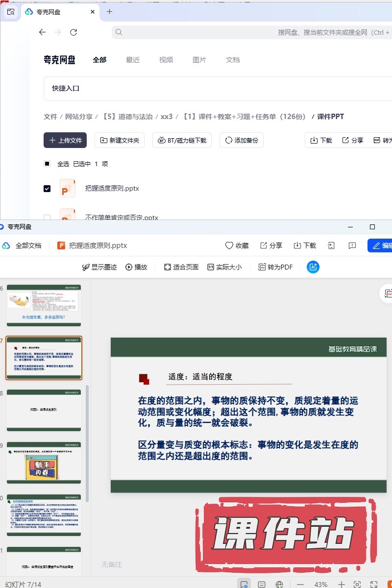Screen dimensions: 392x588
Task: Zoom out with the minus button
Action: (x=300, y=585)
